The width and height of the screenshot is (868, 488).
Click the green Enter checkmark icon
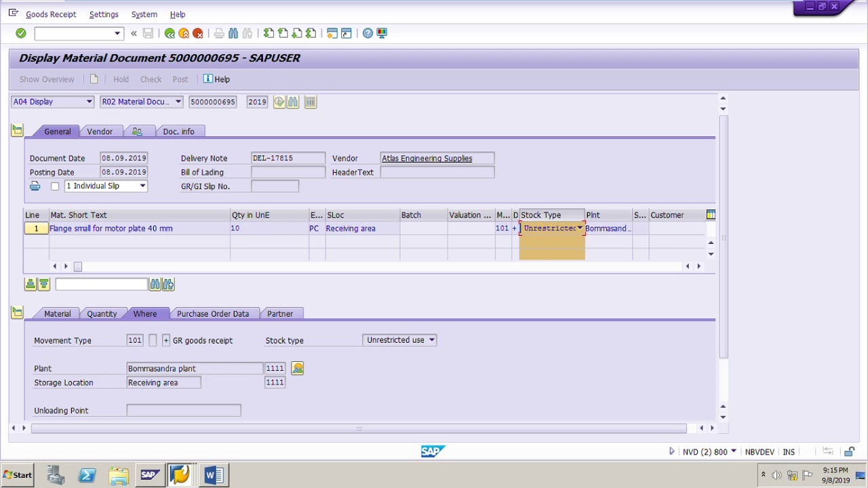point(21,33)
